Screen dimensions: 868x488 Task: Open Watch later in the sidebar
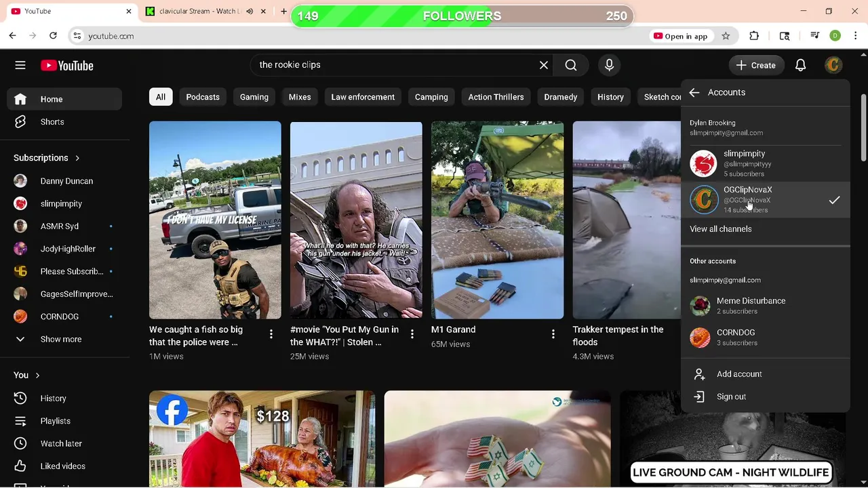pyautogui.click(x=65, y=443)
